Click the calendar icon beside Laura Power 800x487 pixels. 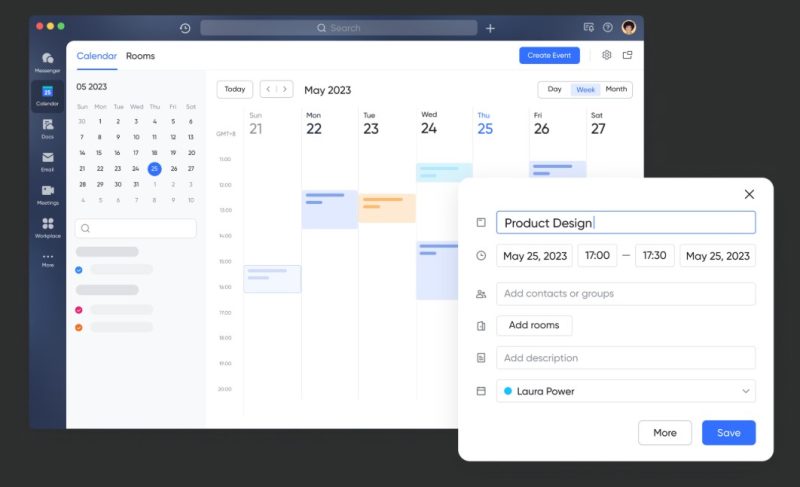coord(481,391)
